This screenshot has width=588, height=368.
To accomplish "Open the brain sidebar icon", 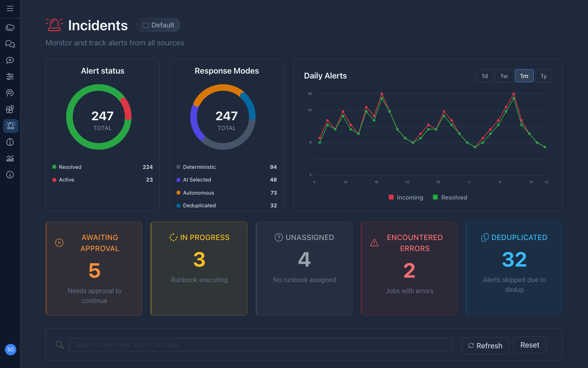I will pyautogui.click(x=10, y=142).
